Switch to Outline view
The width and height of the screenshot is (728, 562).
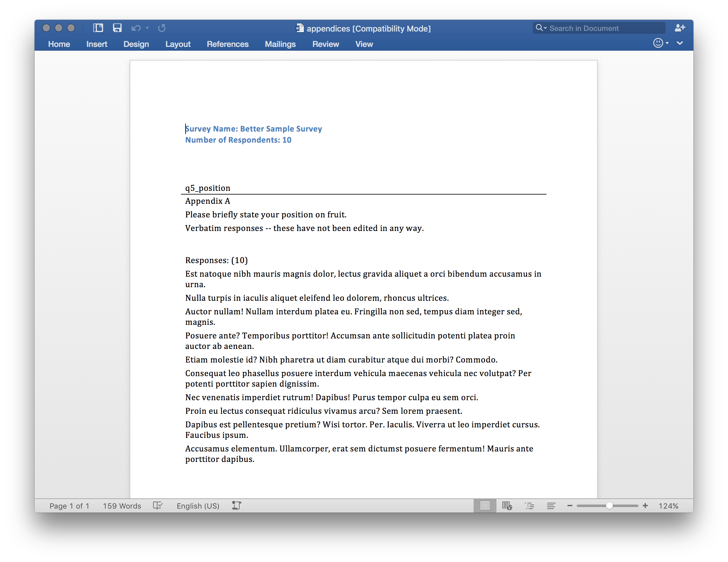click(530, 506)
